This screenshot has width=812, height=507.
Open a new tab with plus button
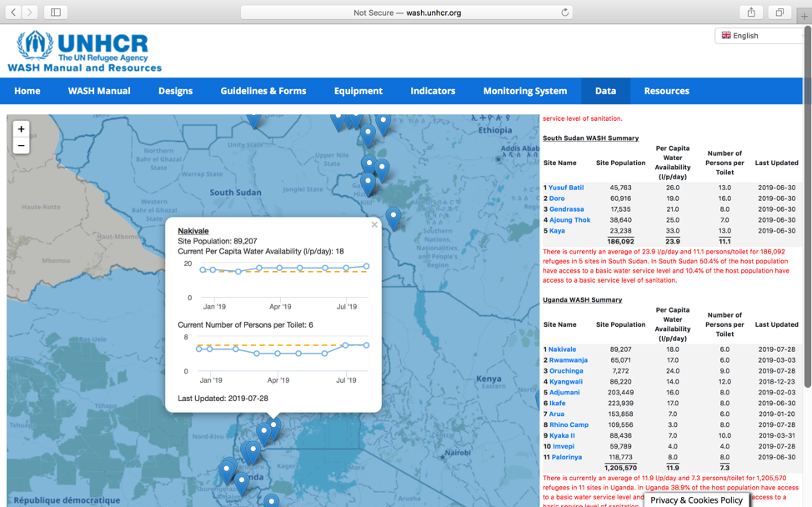[804, 16]
